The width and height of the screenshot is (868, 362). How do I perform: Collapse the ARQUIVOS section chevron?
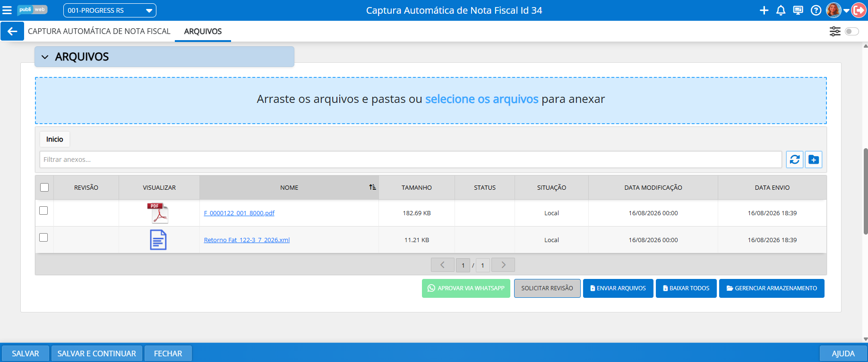45,57
